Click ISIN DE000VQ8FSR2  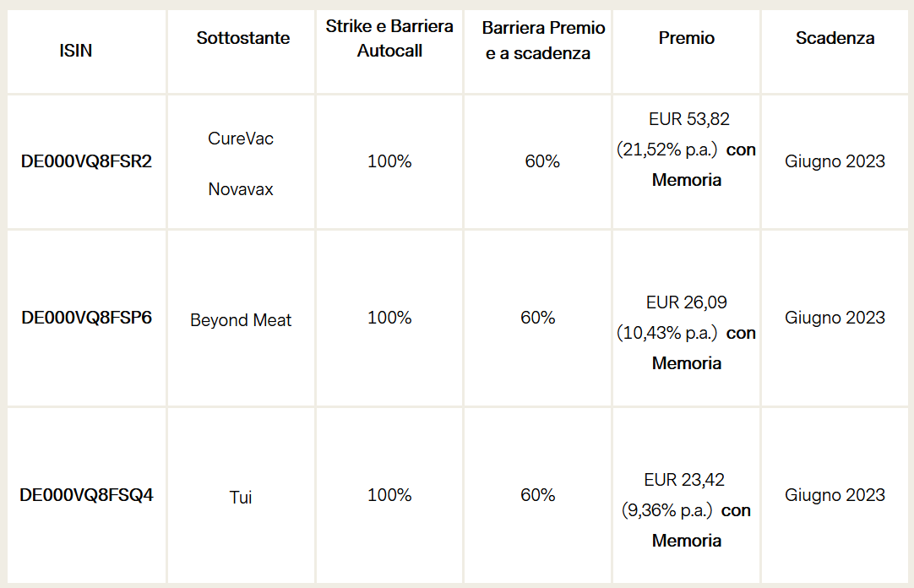point(86,161)
